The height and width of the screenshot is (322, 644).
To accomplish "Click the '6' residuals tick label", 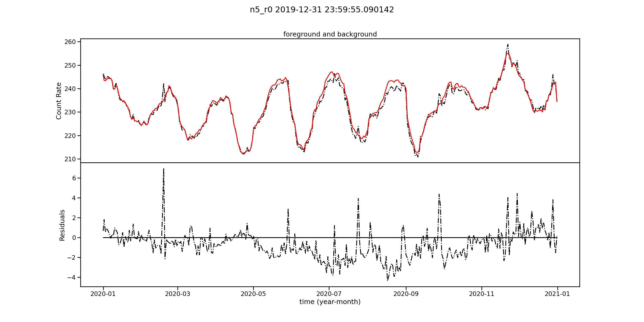I will coord(74,178).
